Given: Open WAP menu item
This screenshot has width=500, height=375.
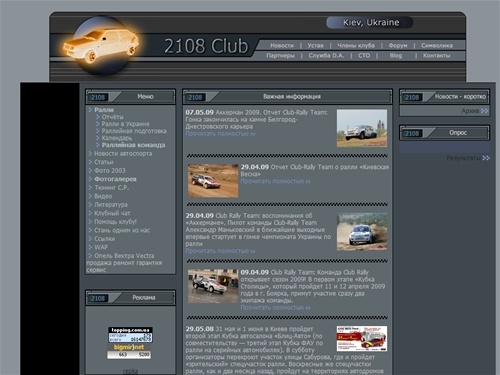Looking at the screenshot, I should [x=101, y=247].
